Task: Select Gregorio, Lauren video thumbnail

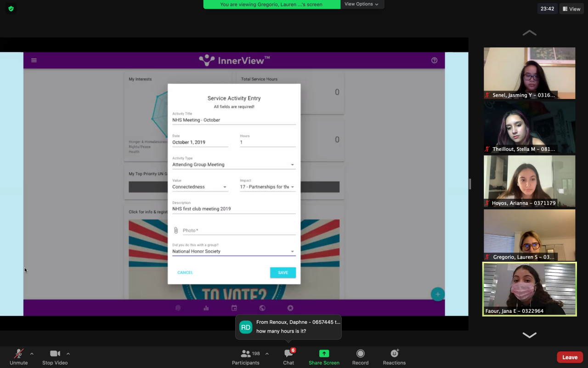Action: [530, 235]
